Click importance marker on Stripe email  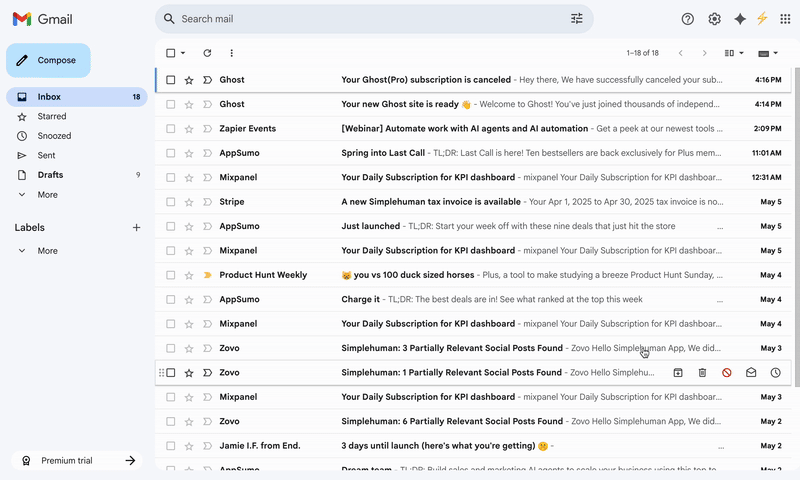(207, 202)
